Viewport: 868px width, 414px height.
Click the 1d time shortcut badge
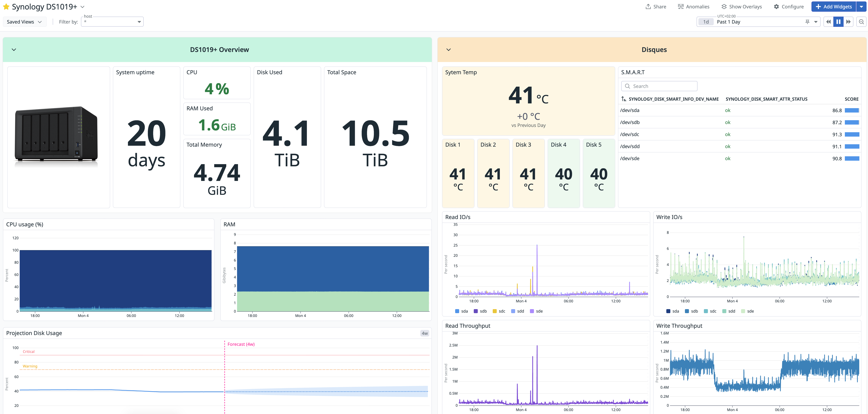706,22
